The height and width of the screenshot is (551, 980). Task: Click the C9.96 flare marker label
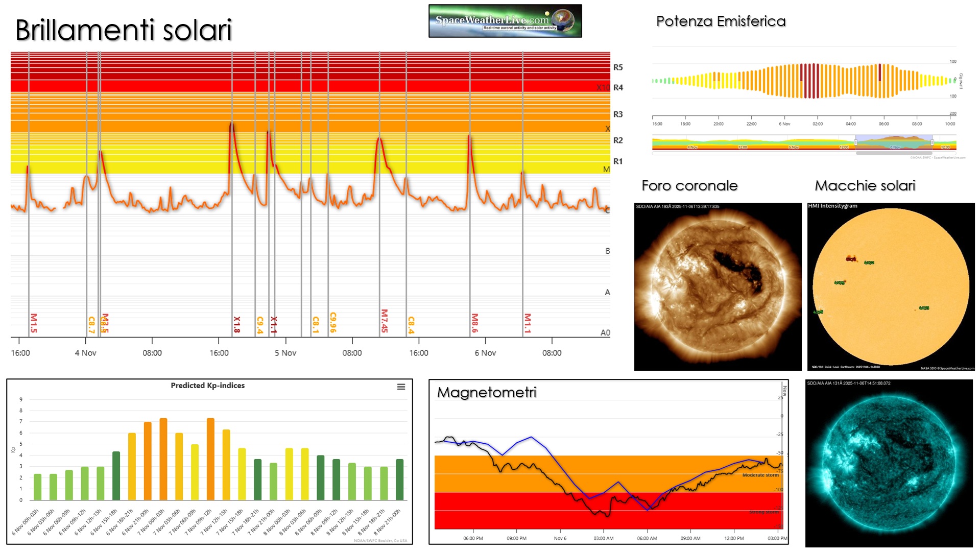(x=333, y=322)
